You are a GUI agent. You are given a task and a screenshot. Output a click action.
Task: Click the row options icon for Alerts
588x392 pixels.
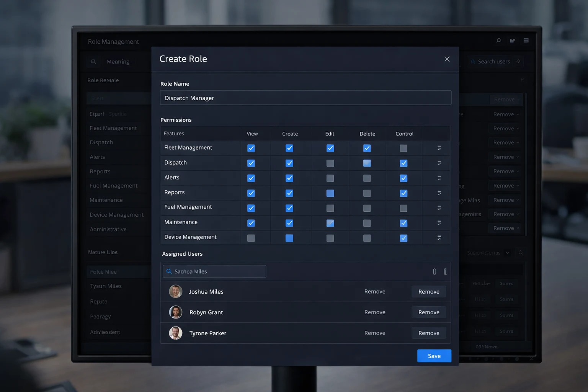point(439,178)
